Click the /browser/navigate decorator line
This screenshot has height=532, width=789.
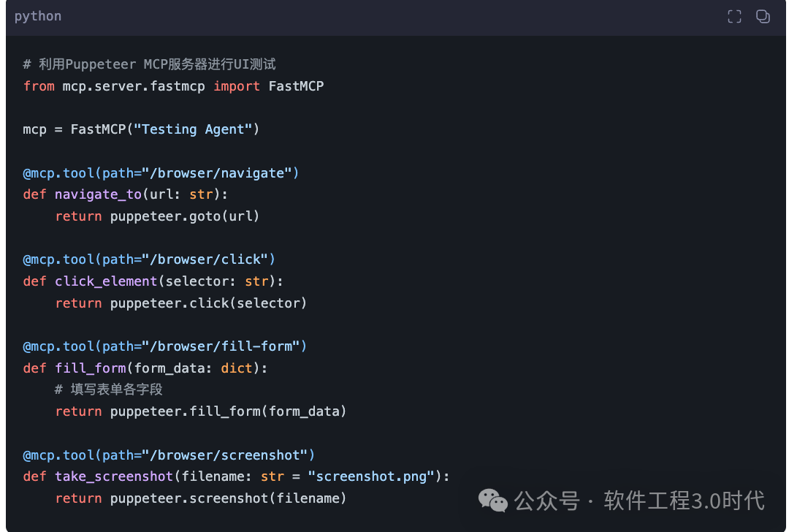click(161, 173)
